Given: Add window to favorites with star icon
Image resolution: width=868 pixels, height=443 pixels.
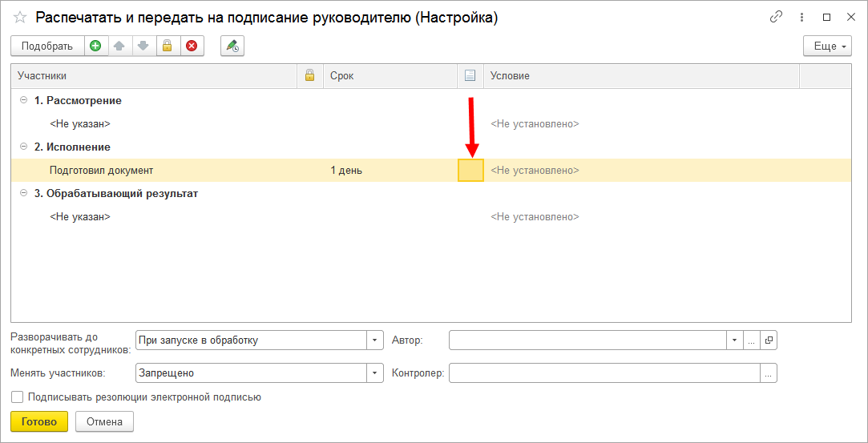Looking at the screenshot, I should 21,18.
